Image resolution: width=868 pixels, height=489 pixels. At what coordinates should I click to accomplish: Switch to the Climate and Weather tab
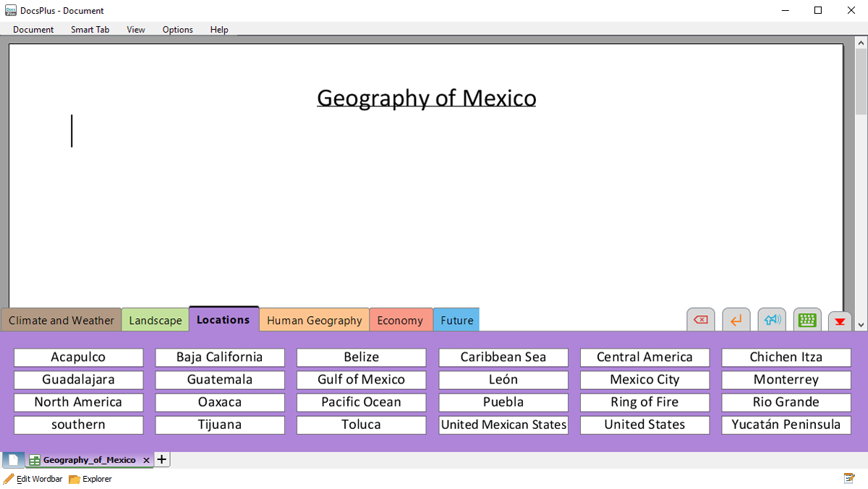(x=61, y=320)
